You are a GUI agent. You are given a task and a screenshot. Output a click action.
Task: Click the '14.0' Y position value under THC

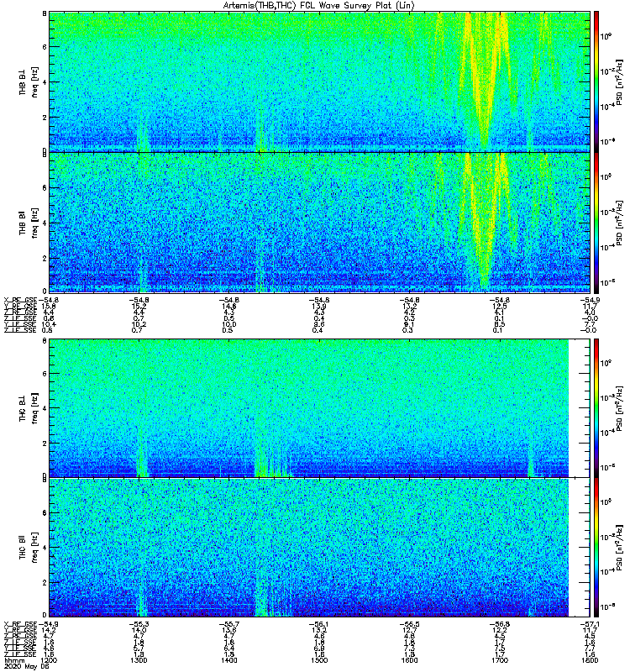pos(139,630)
